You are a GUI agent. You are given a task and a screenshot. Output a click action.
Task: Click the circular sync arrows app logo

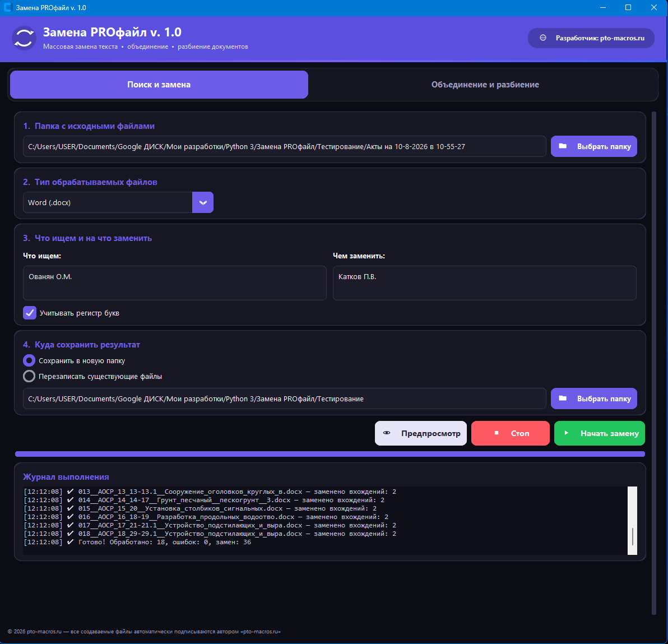24,38
